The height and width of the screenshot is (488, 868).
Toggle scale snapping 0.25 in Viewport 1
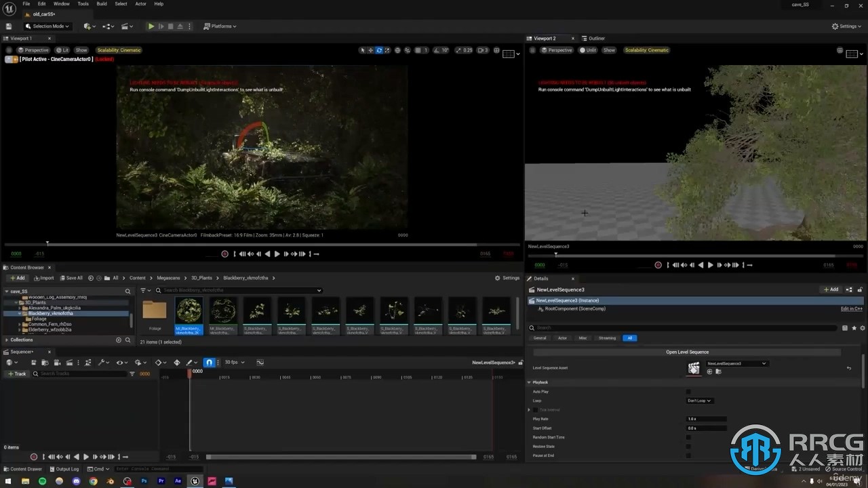(457, 50)
